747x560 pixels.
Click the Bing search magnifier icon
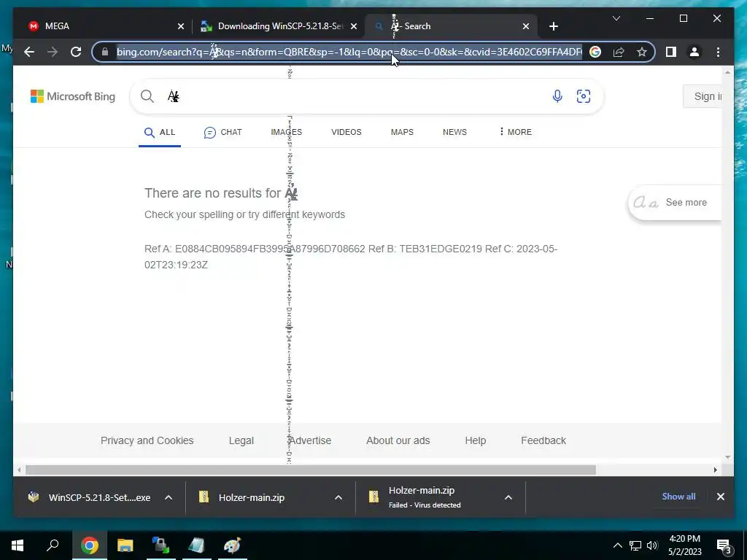[147, 96]
